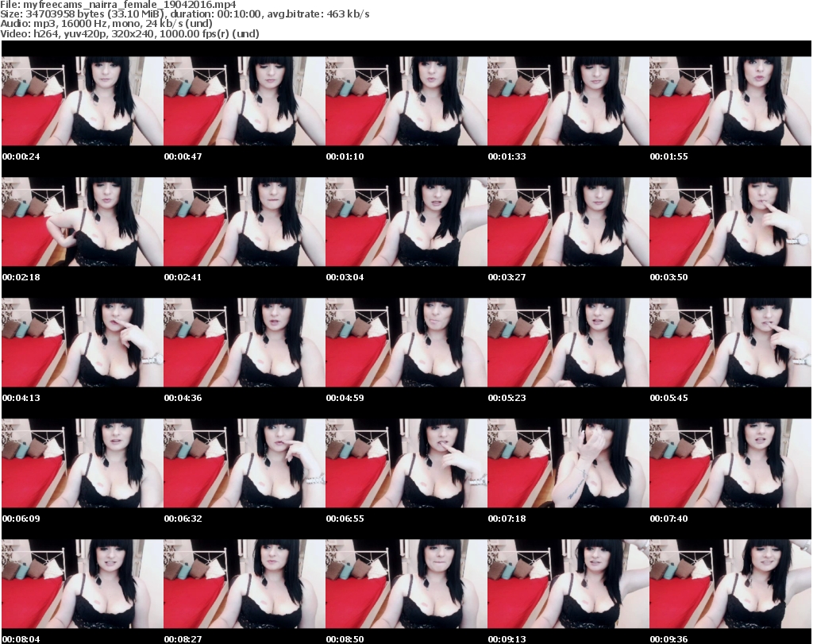Click the 00:09:13 timestamp label
This screenshot has height=644, width=813.
tap(507, 639)
